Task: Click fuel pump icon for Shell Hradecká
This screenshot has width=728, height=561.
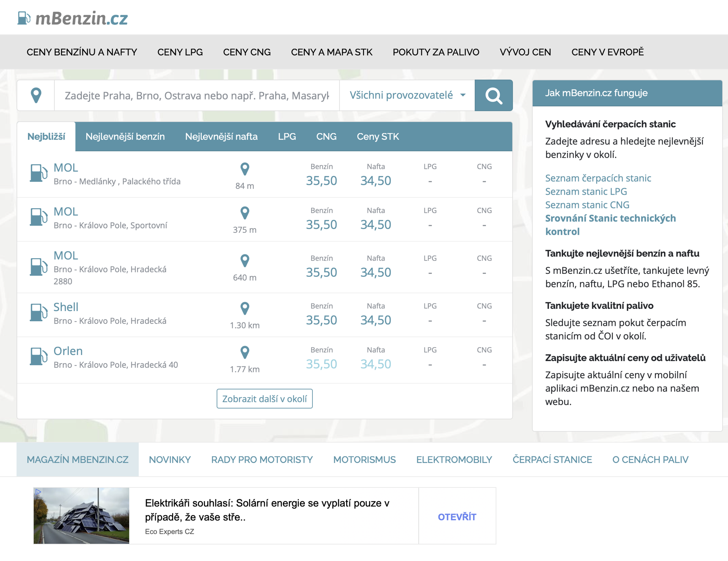Action: coord(38,313)
